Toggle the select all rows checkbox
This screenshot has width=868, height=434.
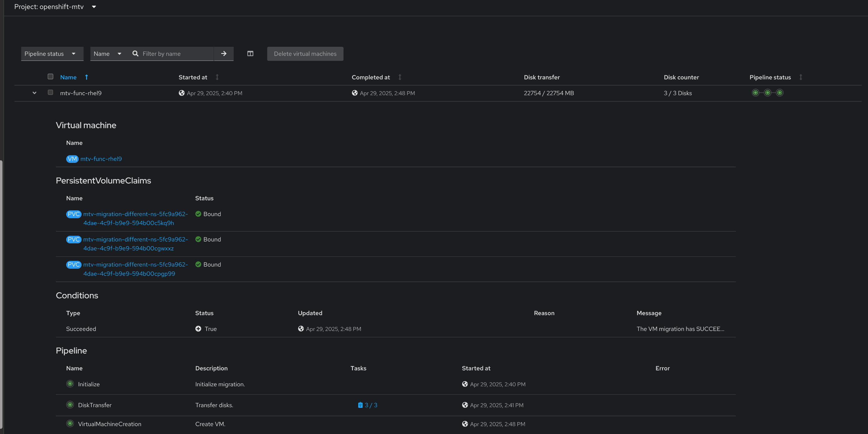(x=51, y=76)
